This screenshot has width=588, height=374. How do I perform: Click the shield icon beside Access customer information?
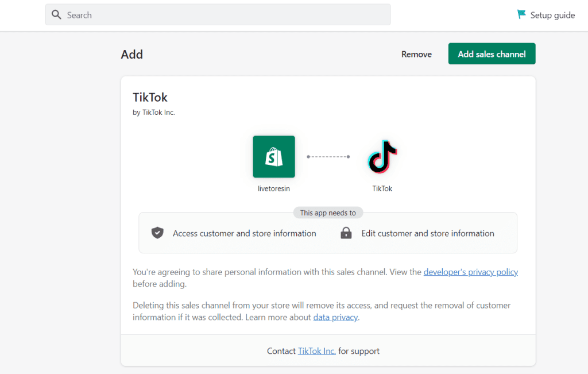[157, 233]
